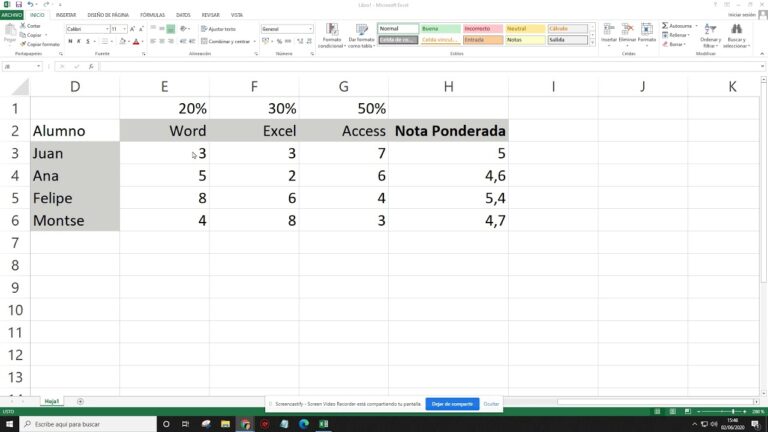Switch to Page Layout view icon

click(x=672, y=411)
